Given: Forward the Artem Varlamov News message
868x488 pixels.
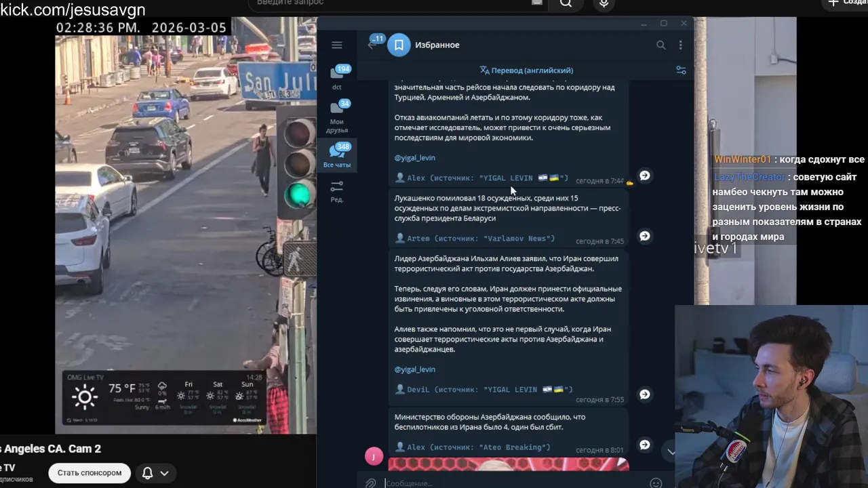Looking at the screenshot, I should (645, 236).
